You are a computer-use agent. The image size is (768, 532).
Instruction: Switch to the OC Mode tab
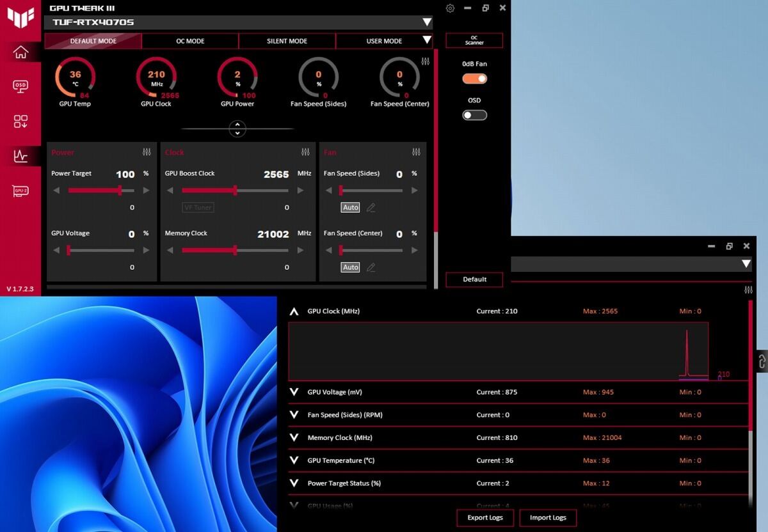[x=190, y=41]
